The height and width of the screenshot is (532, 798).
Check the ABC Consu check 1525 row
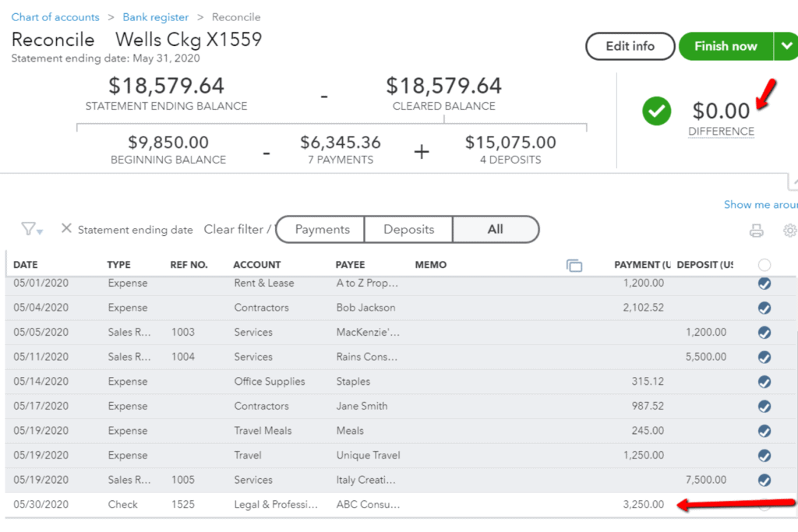click(x=764, y=505)
